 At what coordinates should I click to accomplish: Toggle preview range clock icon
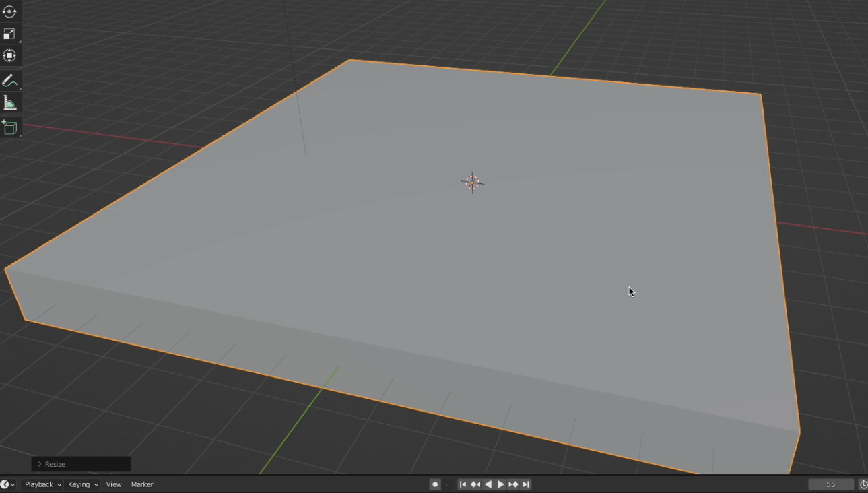tap(863, 484)
